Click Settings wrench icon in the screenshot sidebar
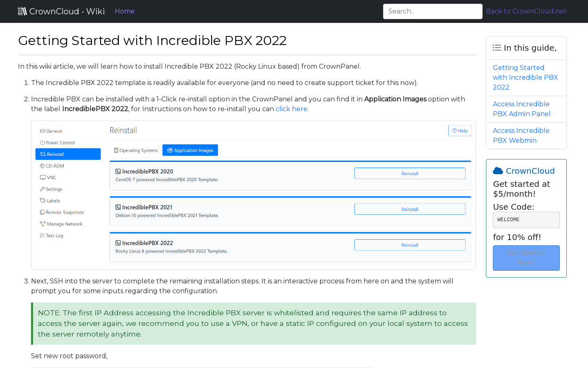588x368 pixels. coord(42,189)
